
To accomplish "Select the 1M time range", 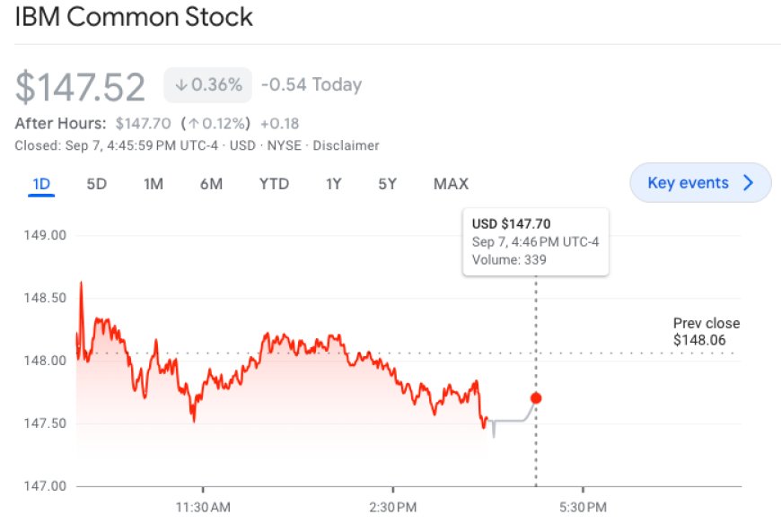I will 152,183.
